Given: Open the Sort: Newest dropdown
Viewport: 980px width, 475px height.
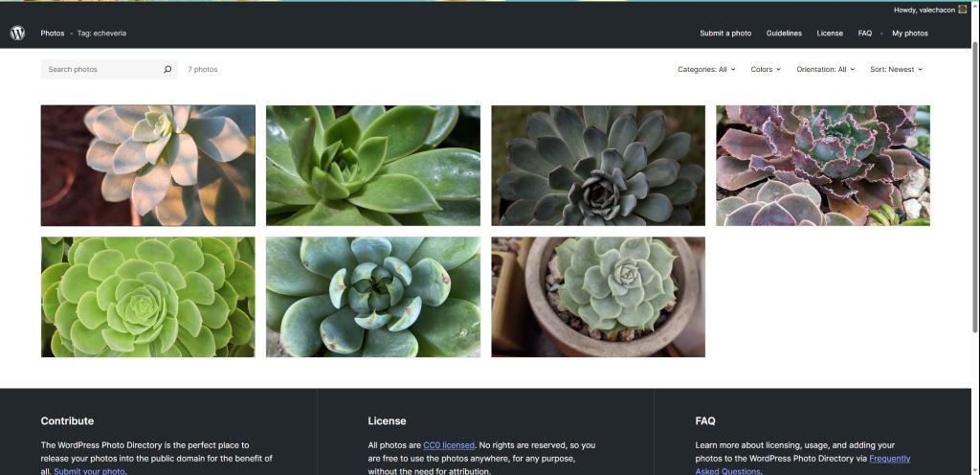Looking at the screenshot, I should (896, 70).
